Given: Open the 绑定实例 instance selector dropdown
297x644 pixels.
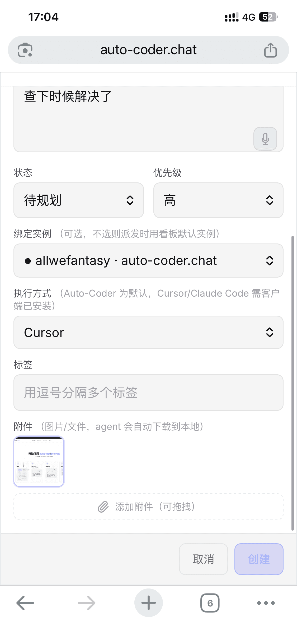Looking at the screenshot, I should [148, 261].
